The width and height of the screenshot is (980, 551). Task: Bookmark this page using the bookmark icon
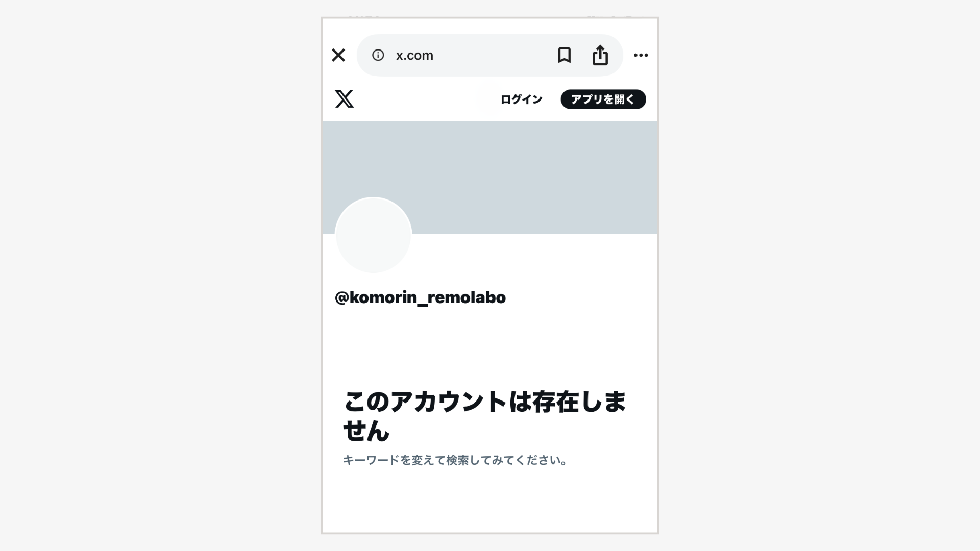tap(564, 55)
